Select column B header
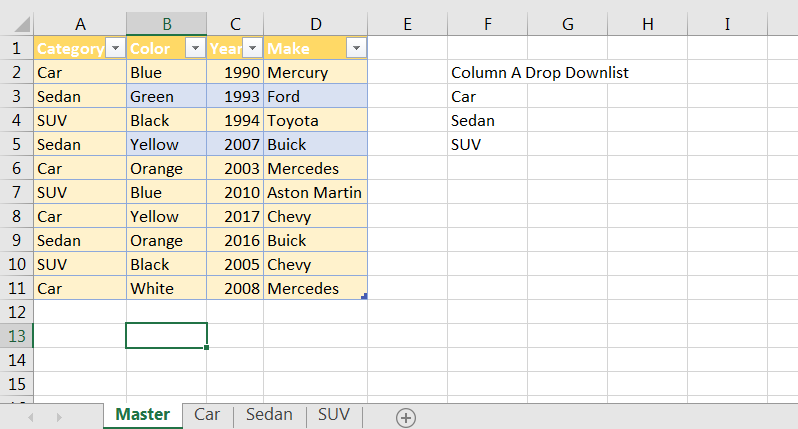The height and width of the screenshot is (429, 798). (x=166, y=23)
